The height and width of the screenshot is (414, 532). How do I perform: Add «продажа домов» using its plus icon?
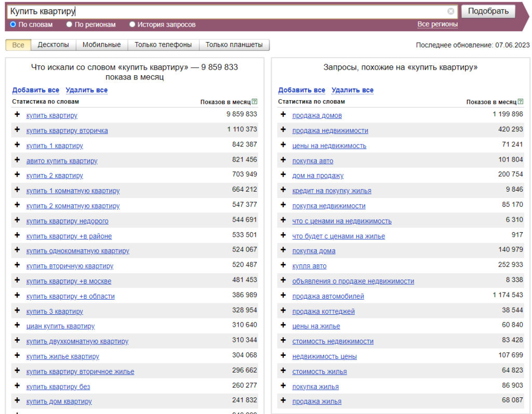coord(283,115)
